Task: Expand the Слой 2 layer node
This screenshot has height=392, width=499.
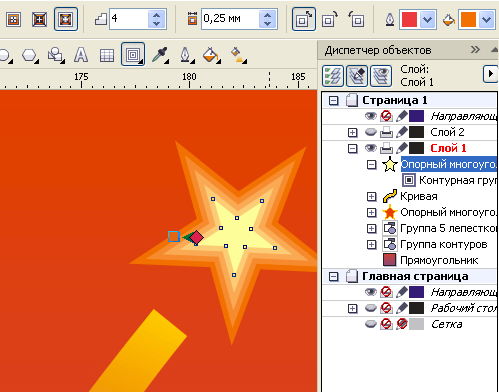Action: (x=352, y=132)
